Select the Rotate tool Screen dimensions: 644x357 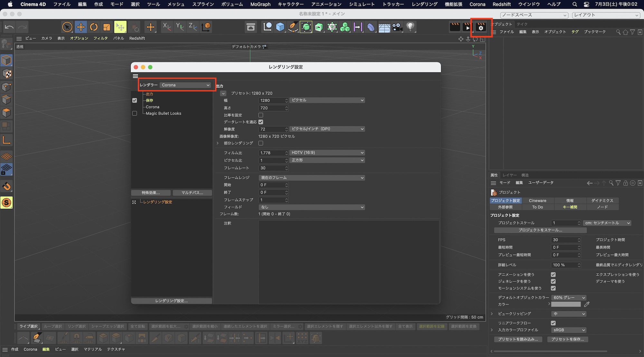click(x=93, y=27)
